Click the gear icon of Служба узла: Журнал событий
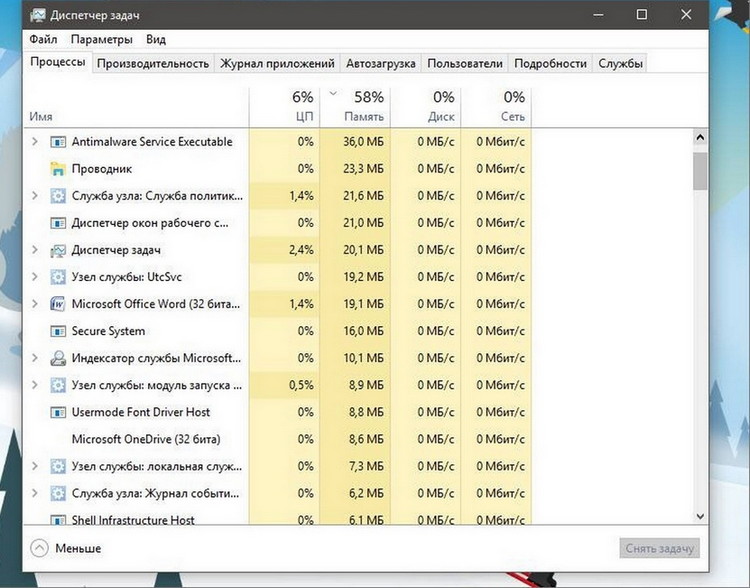The height and width of the screenshot is (588, 750). click(58, 493)
